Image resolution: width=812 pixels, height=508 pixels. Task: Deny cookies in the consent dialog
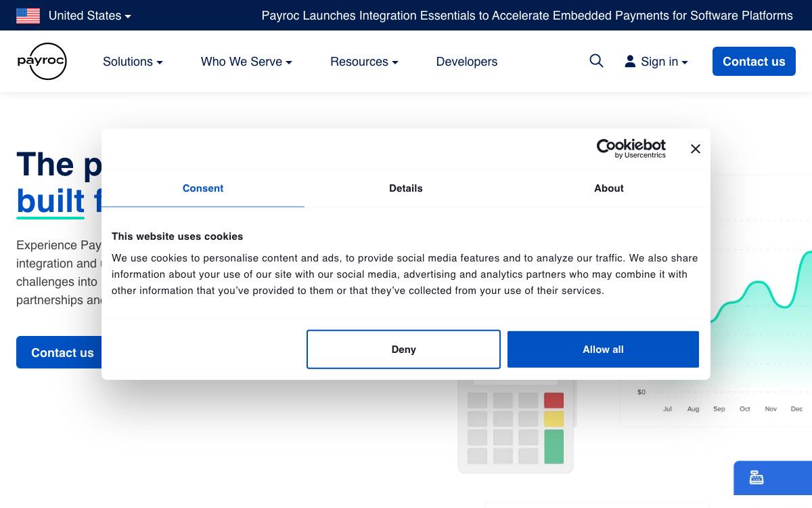click(403, 350)
